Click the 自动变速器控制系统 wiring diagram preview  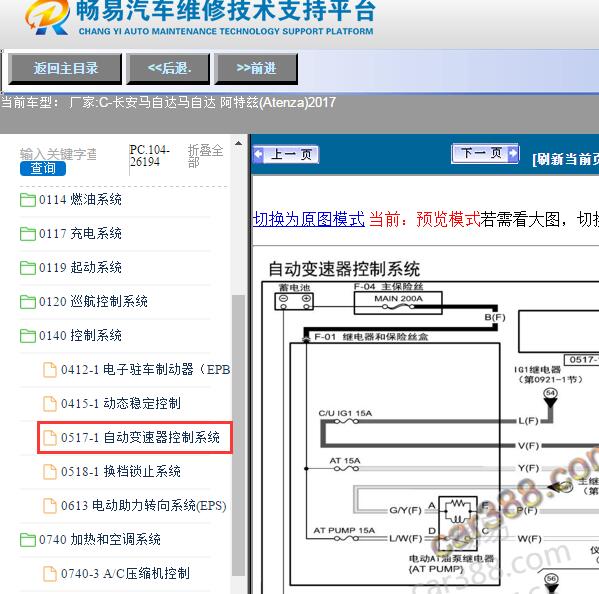point(430,437)
